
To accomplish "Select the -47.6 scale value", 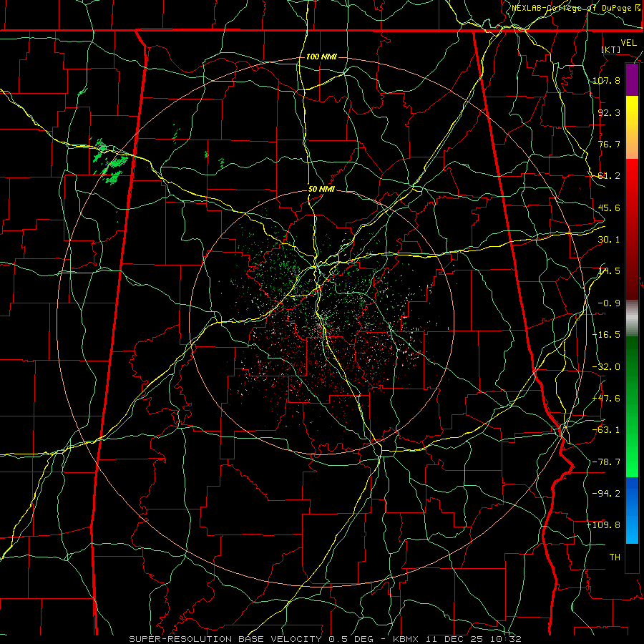I will tap(606, 399).
